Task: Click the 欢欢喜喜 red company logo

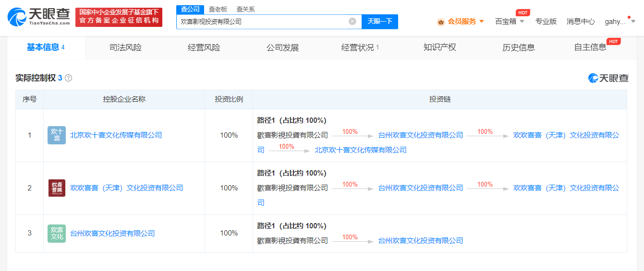Action: (57, 188)
